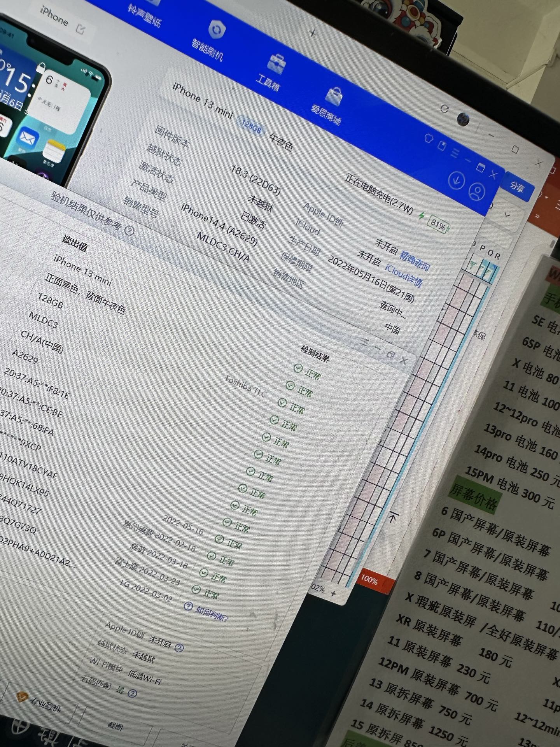Click the shirt skin icon in title bar

(x=429, y=138)
